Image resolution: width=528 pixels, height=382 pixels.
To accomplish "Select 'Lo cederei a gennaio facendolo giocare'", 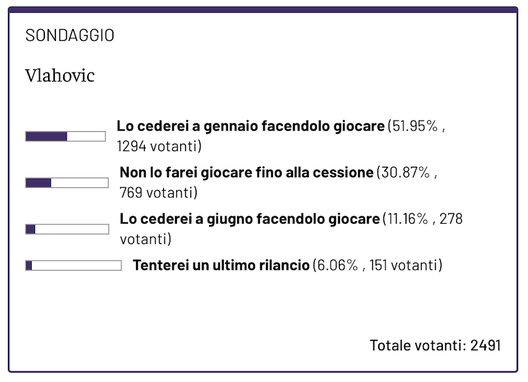I will click(251, 126).
